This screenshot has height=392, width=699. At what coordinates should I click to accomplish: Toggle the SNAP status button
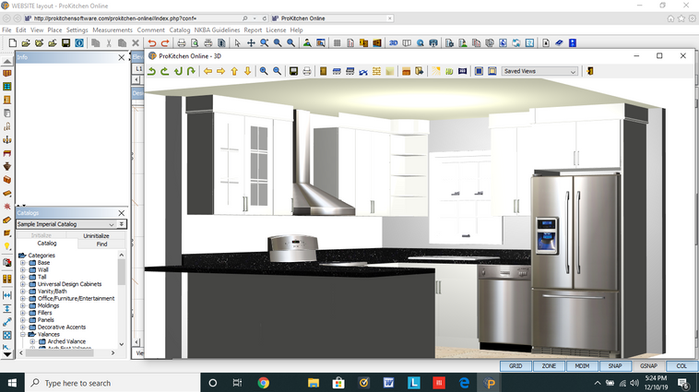click(x=615, y=366)
